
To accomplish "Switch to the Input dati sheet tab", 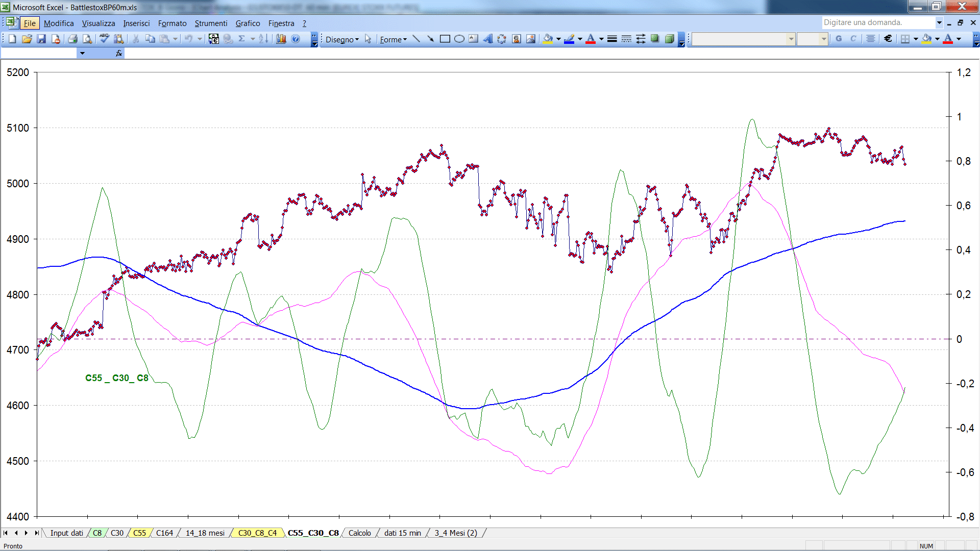I will tap(66, 533).
